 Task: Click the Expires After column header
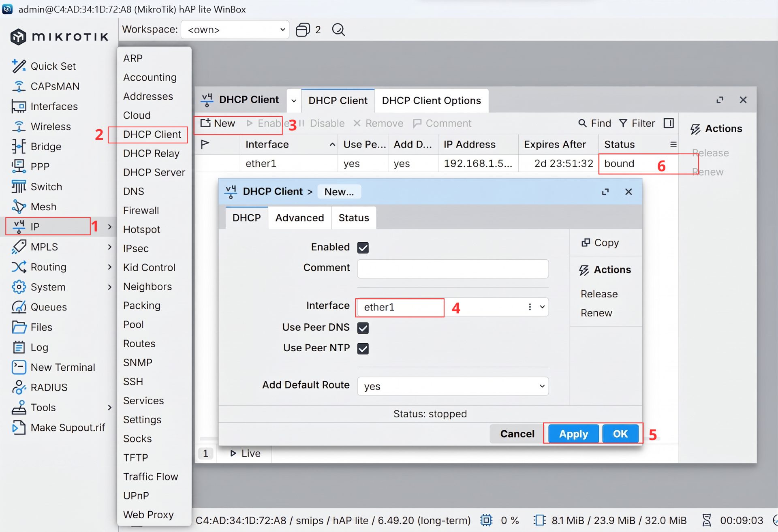point(558,144)
